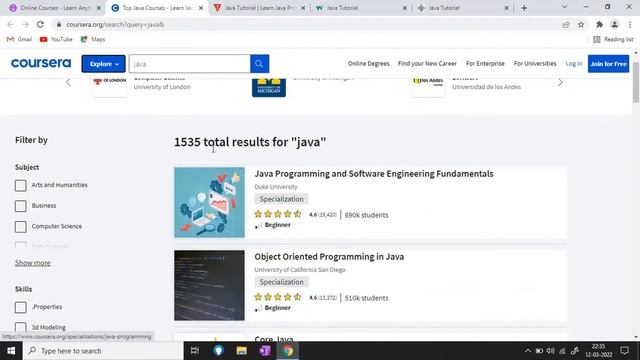Open Object Oriented Programming in Java course

pos(329,257)
